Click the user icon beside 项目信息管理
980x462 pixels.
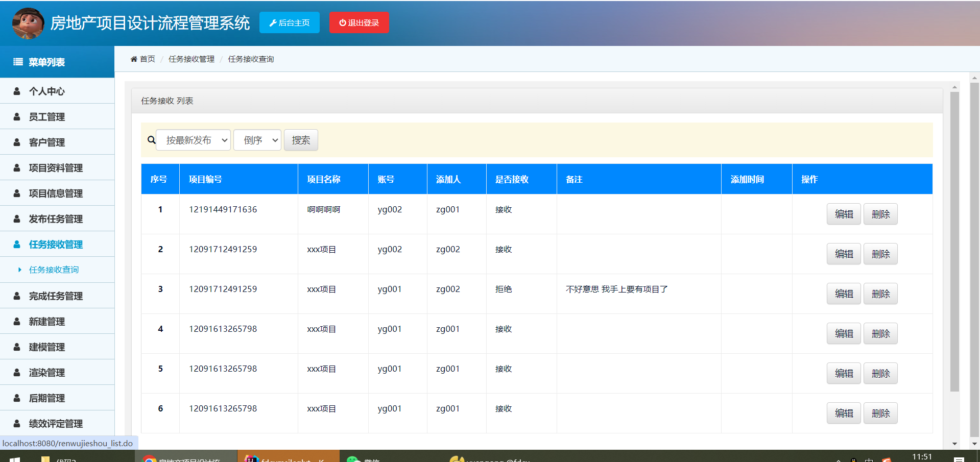tap(17, 193)
